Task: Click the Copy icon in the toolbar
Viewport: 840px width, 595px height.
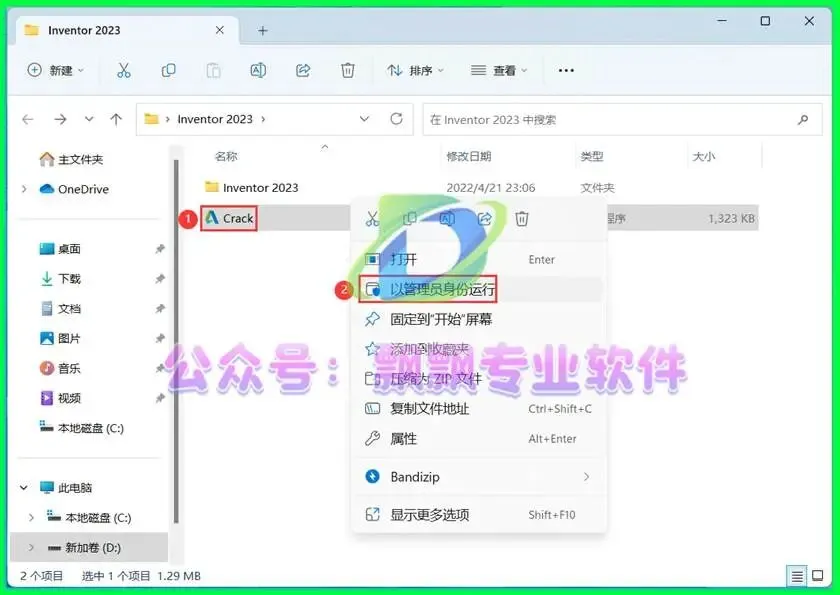Action: 168,70
